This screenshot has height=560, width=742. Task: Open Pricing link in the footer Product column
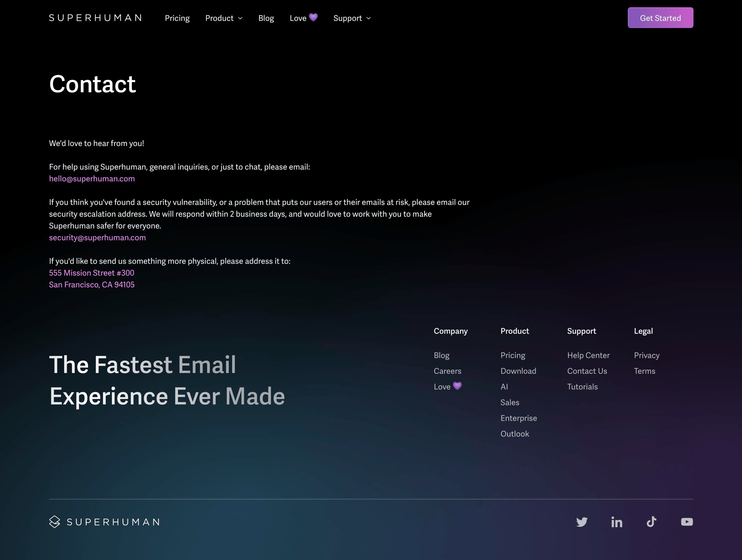[x=513, y=355]
